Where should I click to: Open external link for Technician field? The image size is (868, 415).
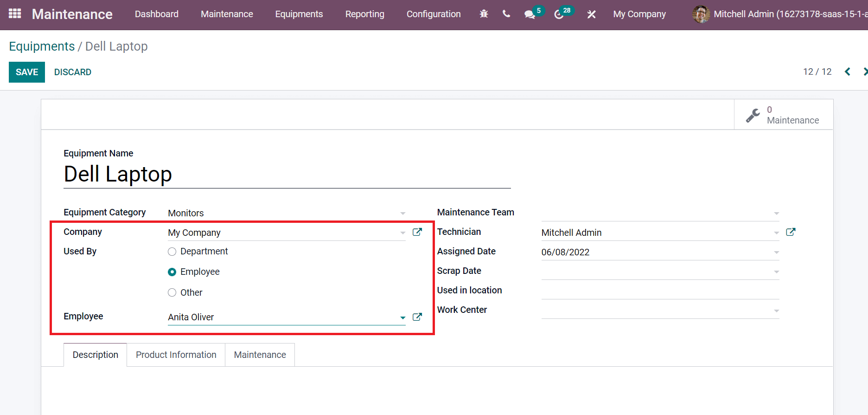(791, 232)
